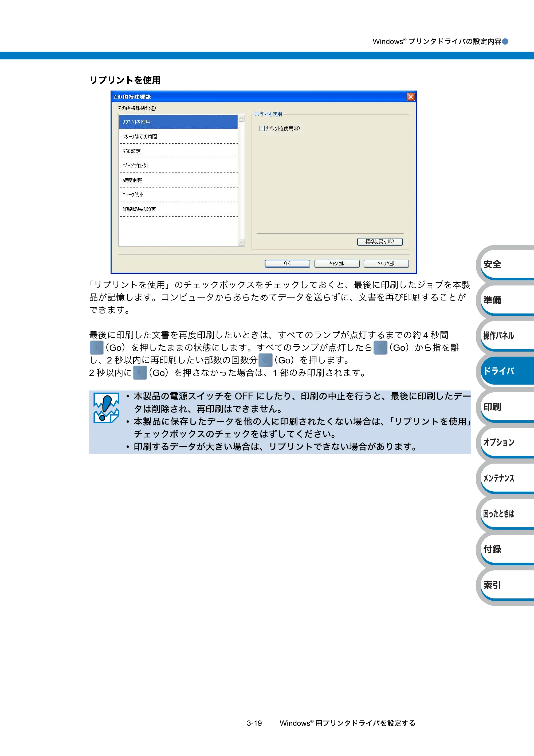Click list scrollbar up arrow

click(x=241, y=118)
